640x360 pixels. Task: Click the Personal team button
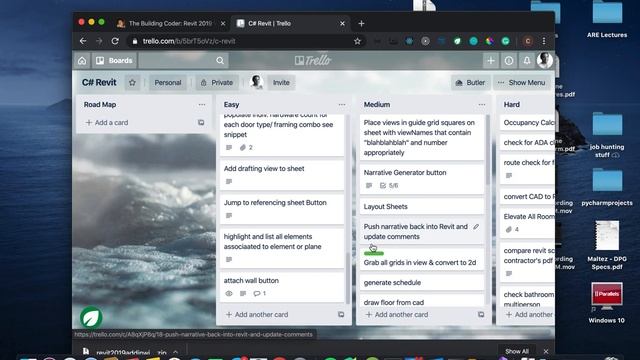pyautogui.click(x=168, y=82)
